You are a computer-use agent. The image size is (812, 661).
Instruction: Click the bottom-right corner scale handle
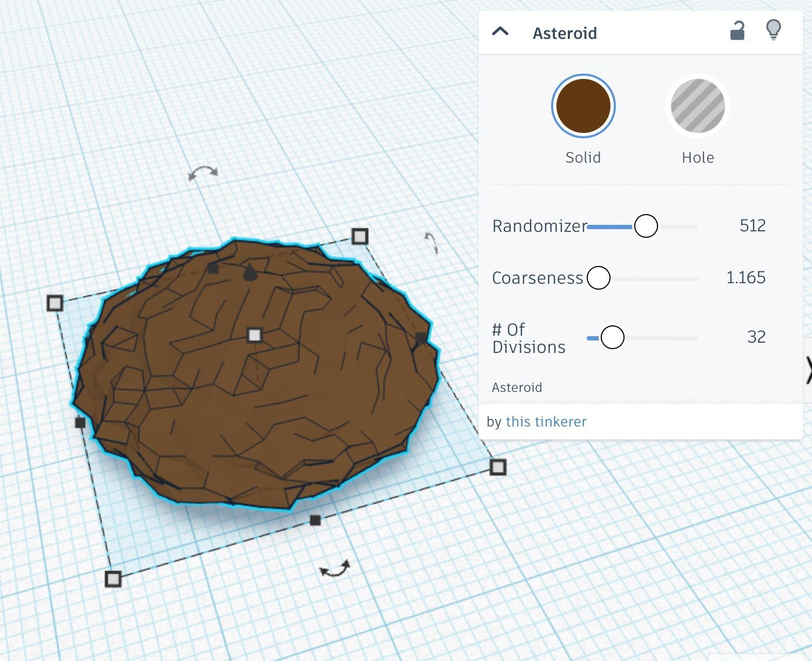pyautogui.click(x=498, y=467)
